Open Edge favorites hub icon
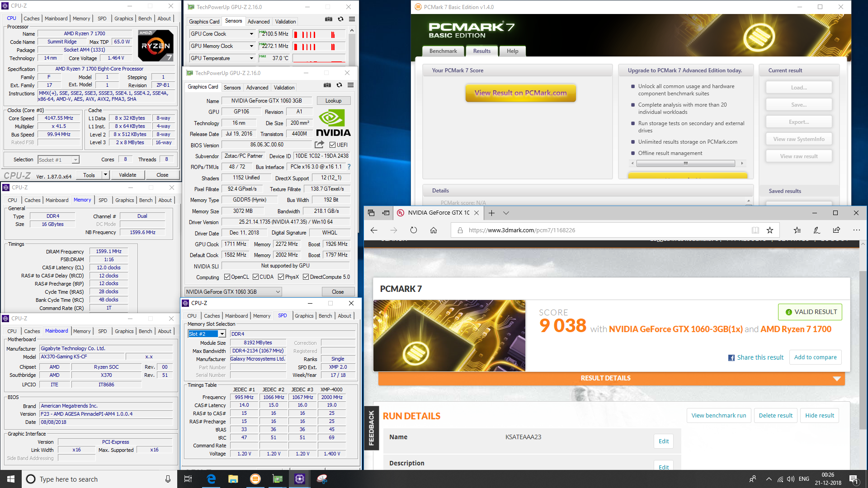Screen dimensions: 868x488 coord(797,230)
